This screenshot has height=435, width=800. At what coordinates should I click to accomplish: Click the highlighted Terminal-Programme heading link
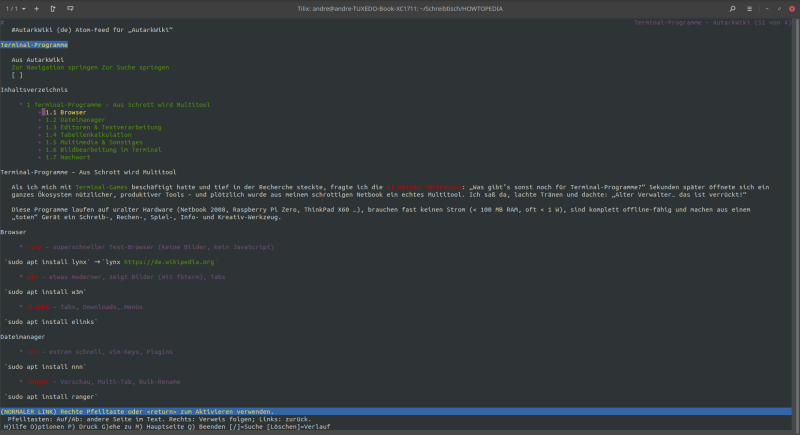34,45
